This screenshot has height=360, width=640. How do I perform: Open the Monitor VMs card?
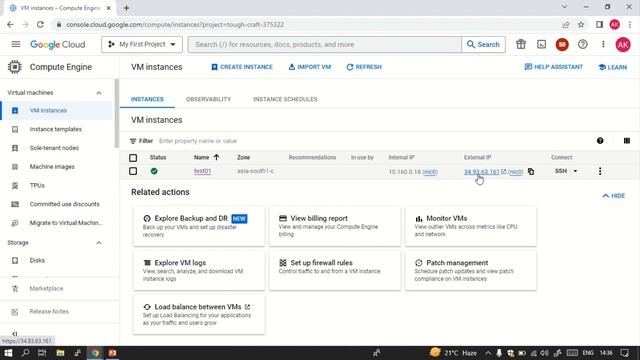471,226
